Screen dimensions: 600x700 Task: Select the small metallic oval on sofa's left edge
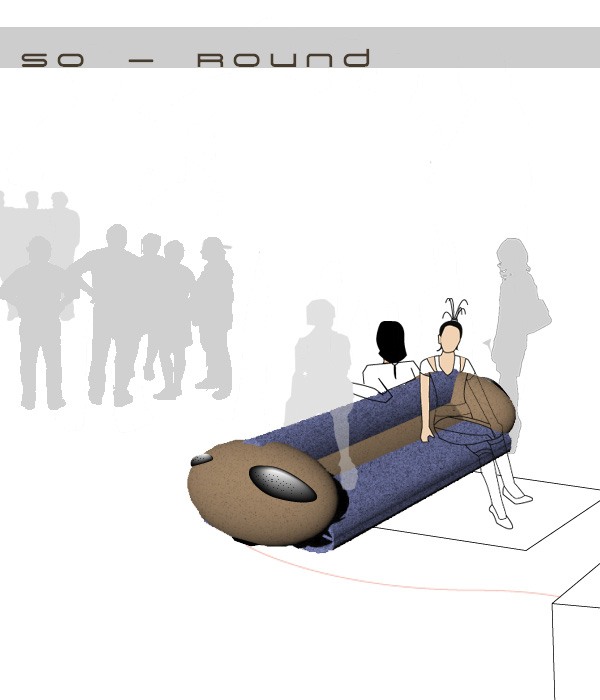pyautogui.click(x=201, y=459)
